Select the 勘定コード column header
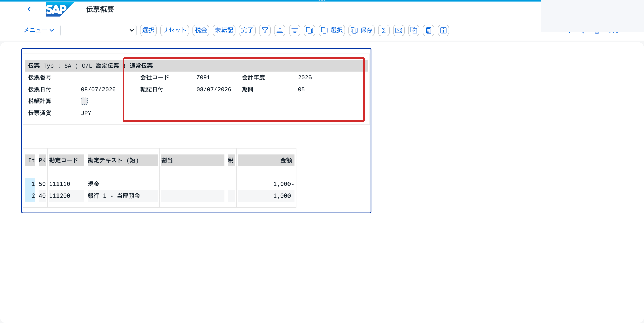This screenshot has height=323, width=644. coord(66,160)
